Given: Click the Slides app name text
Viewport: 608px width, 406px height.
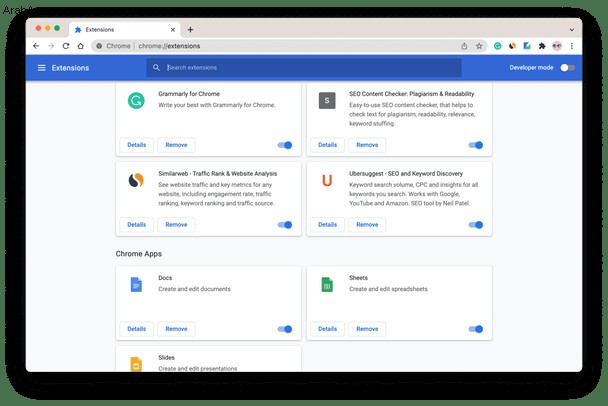Looking at the screenshot, I should click(x=166, y=358).
